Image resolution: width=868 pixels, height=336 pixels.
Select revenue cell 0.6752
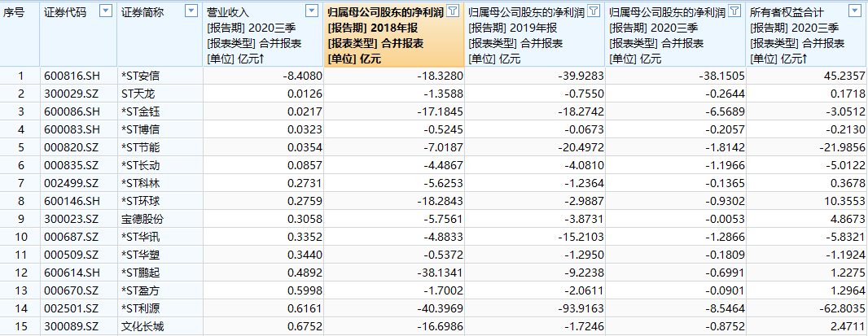pyautogui.click(x=264, y=326)
